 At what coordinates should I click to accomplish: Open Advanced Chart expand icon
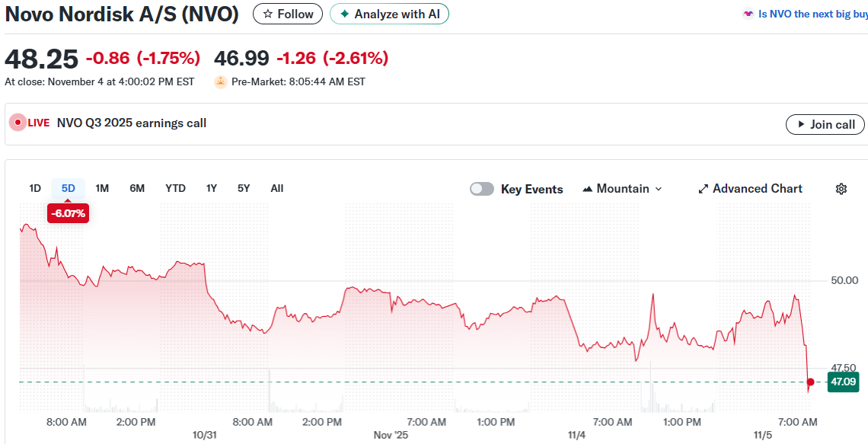point(704,189)
